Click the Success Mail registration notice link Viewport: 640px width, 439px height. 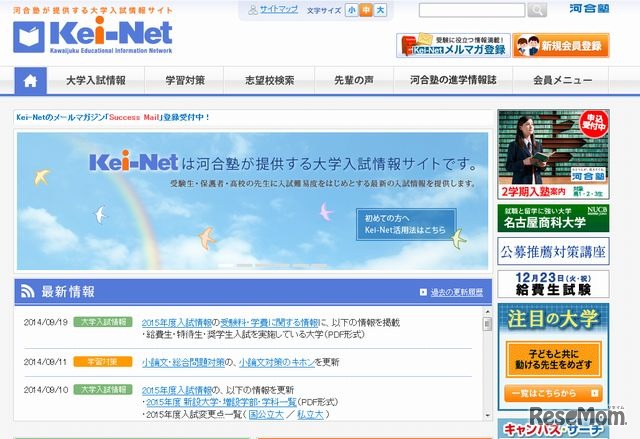[113, 118]
